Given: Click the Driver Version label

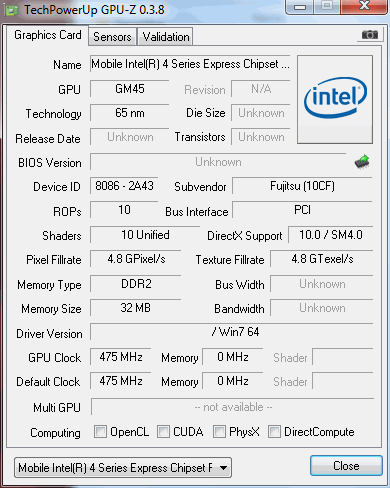Looking at the screenshot, I should click(x=49, y=334).
